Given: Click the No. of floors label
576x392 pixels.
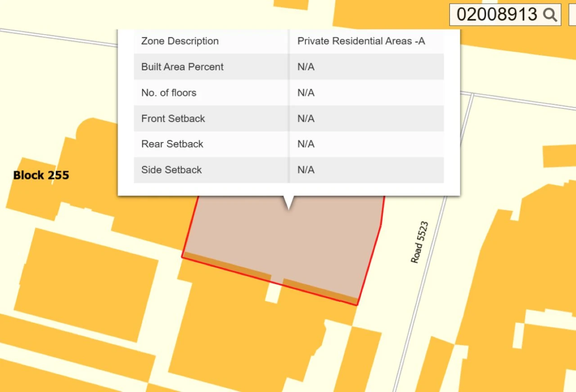Looking at the screenshot, I should click(169, 93).
